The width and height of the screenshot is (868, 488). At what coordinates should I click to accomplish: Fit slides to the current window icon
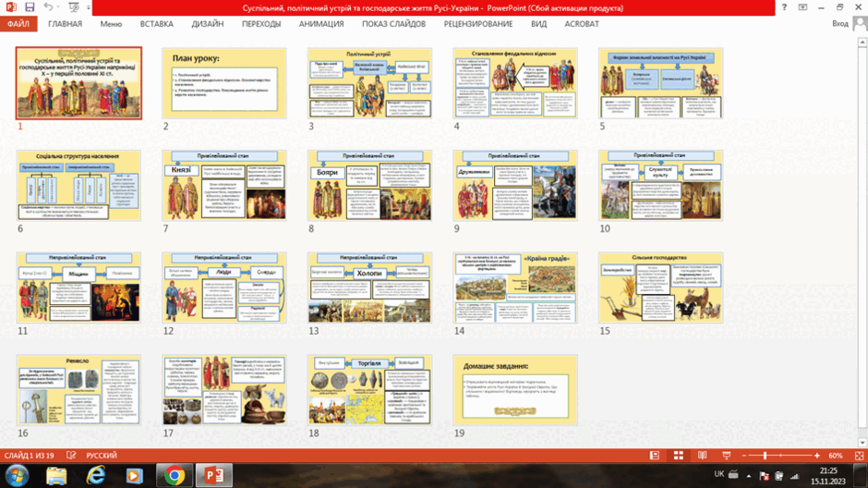859,456
